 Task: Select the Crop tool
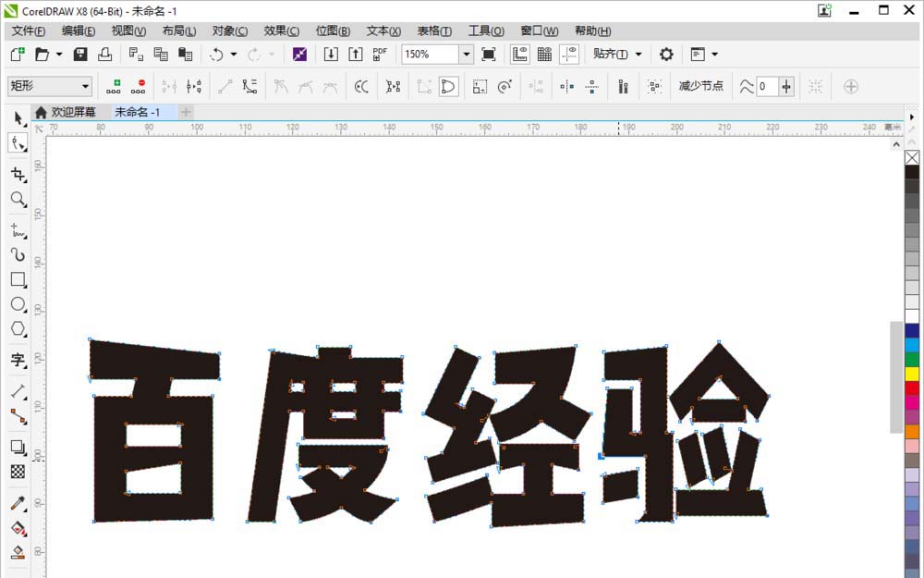click(18, 173)
